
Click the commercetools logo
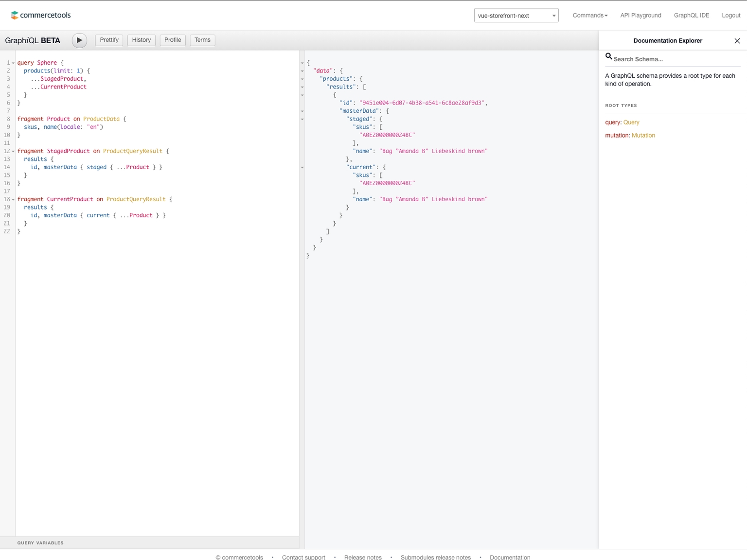(x=41, y=15)
